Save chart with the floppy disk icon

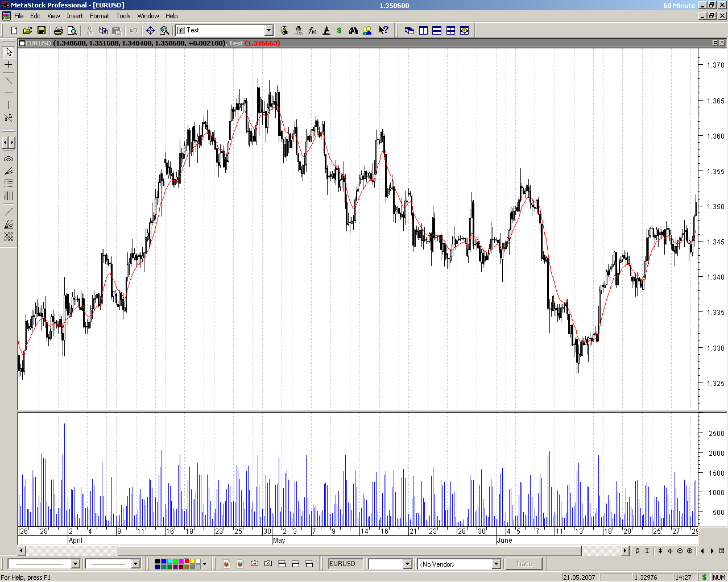pos(41,31)
